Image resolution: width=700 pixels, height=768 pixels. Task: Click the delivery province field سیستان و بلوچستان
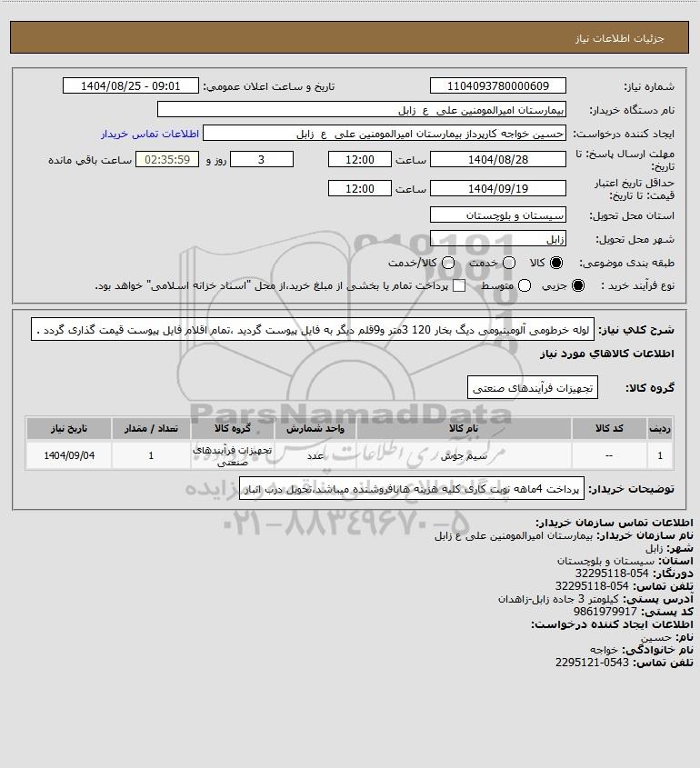[x=497, y=215]
